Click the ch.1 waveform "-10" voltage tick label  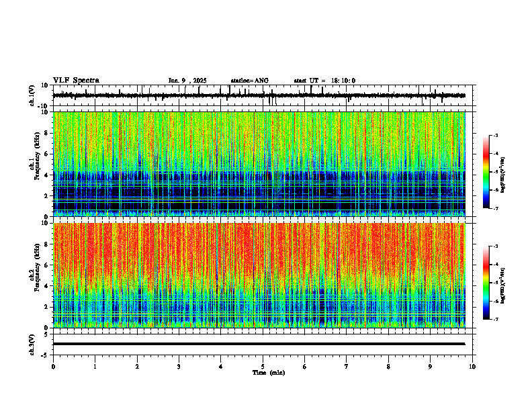(x=44, y=106)
